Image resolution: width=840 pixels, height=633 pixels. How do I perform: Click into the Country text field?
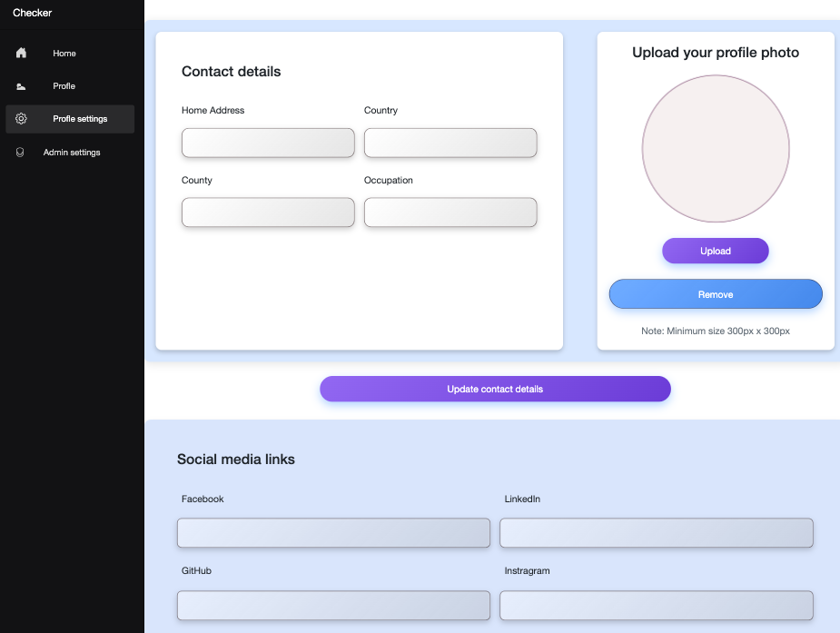(x=450, y=143)
